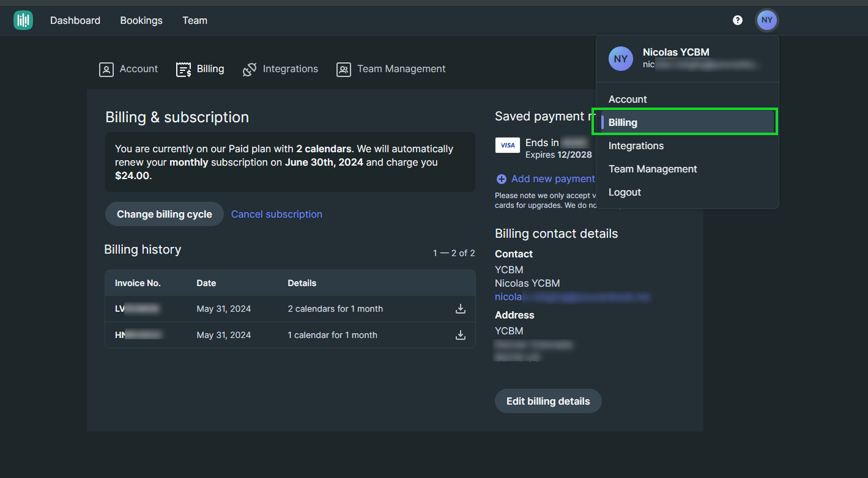This screenshot has width=868, height=478.
Task: Download invoice for 1 calendar
Action: (x=461, y=335)
